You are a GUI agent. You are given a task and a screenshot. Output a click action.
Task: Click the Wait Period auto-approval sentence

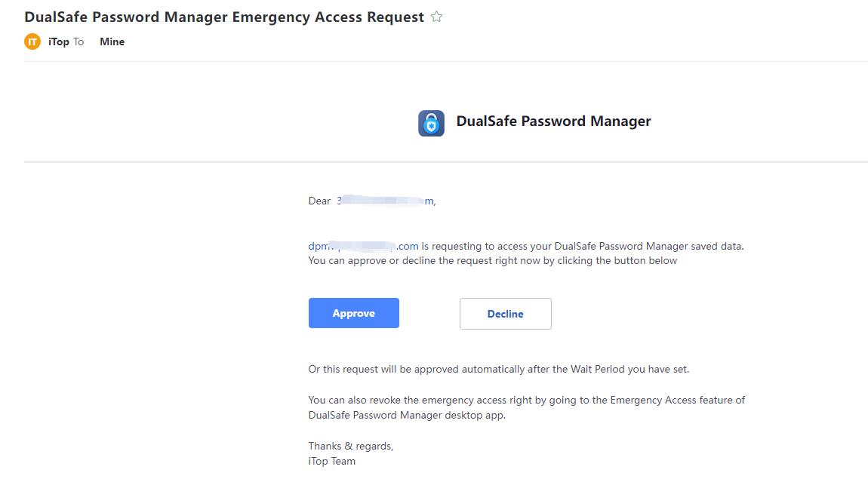(x=499, y=369)
